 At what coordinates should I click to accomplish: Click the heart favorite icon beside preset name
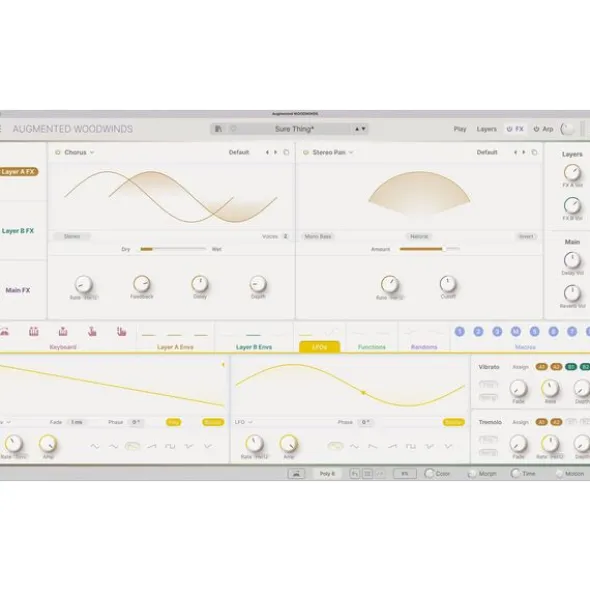(x=233, y=129)
